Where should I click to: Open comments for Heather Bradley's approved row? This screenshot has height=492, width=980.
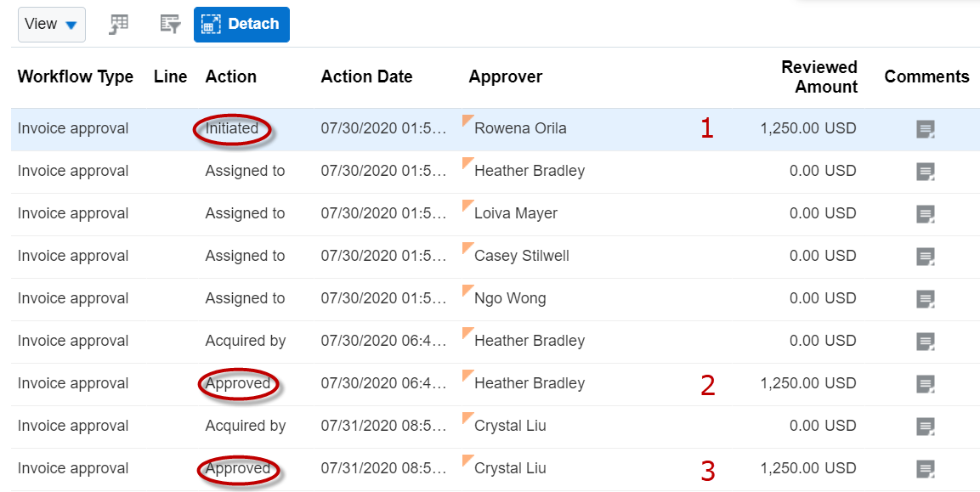point(926,384)
